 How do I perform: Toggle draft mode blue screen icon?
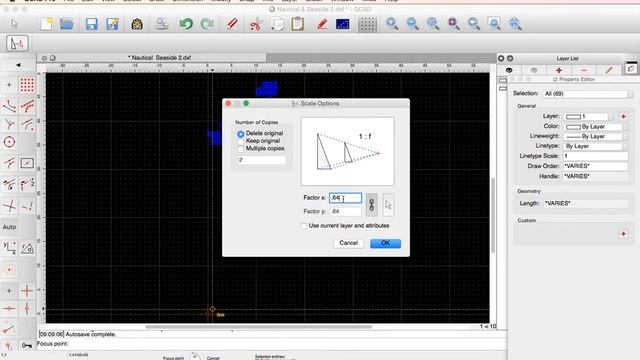coord(342,24)
